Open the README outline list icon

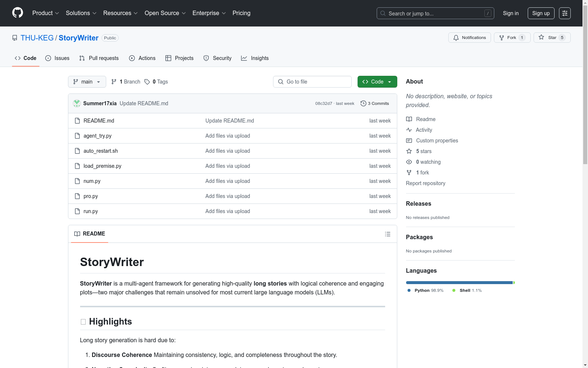(388, 234)
